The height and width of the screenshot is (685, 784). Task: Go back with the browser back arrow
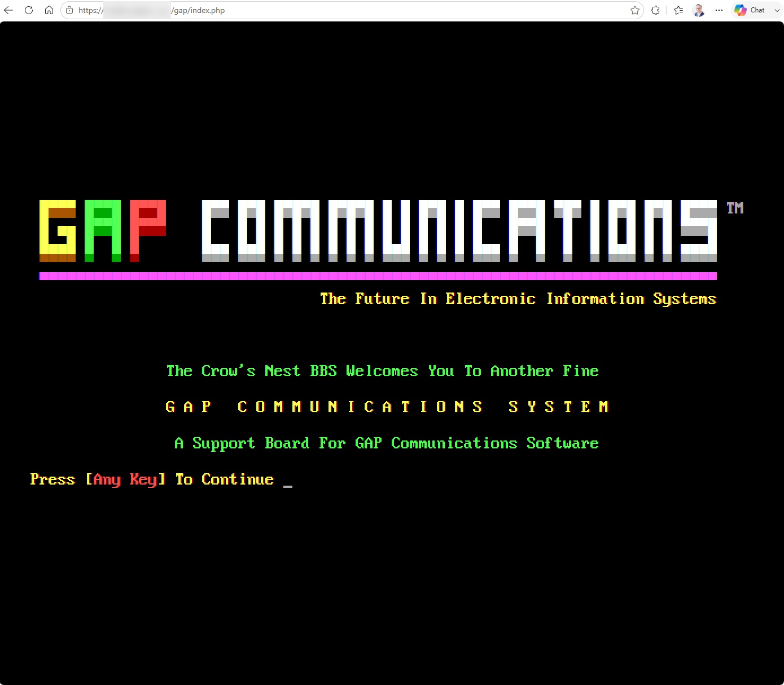(x=8, y=10)
